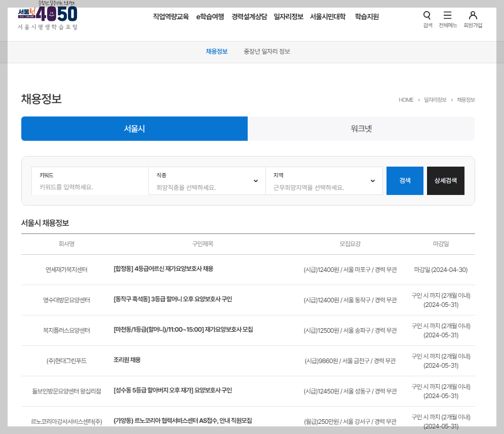Image resolution: width=504 pixels, height=434 pixels.
Task: Switch to the 서울시 tab
Action: tap(134, 129)
